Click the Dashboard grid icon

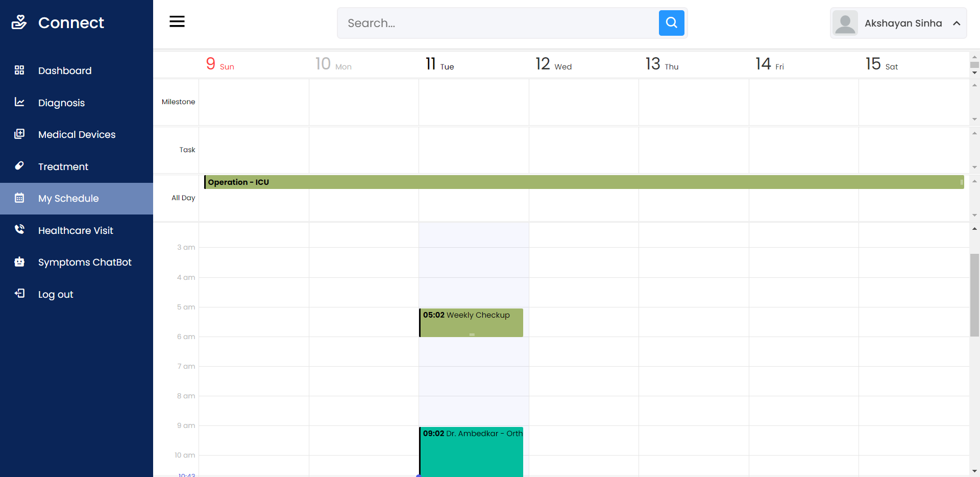pyautogui.click(x=19, y=70)
